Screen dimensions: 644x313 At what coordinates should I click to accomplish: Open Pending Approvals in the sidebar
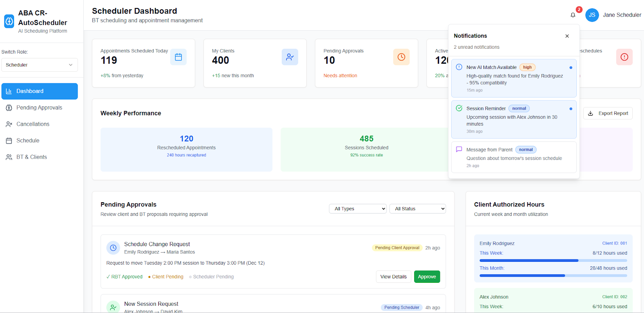39,108
